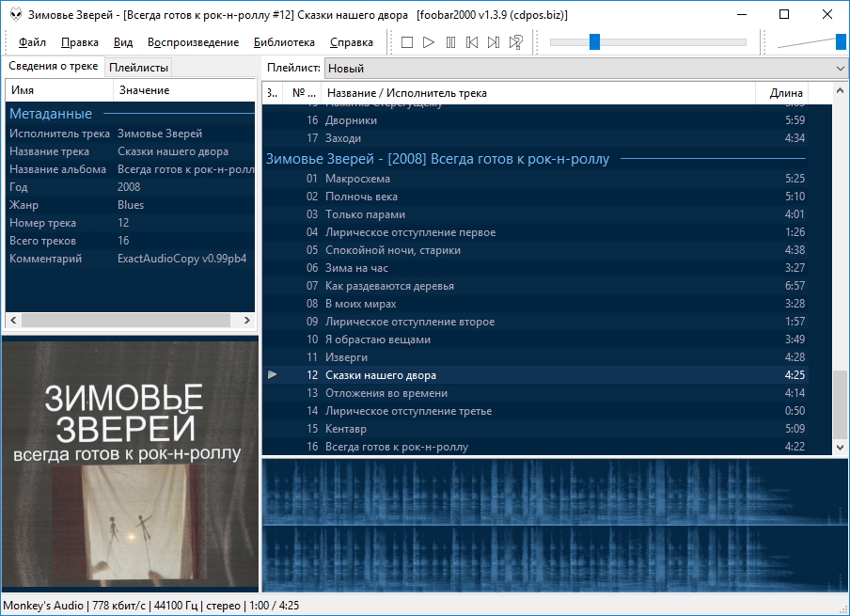
Task: Pause playback with the Pause button
Action: click(x=450, y=42)
